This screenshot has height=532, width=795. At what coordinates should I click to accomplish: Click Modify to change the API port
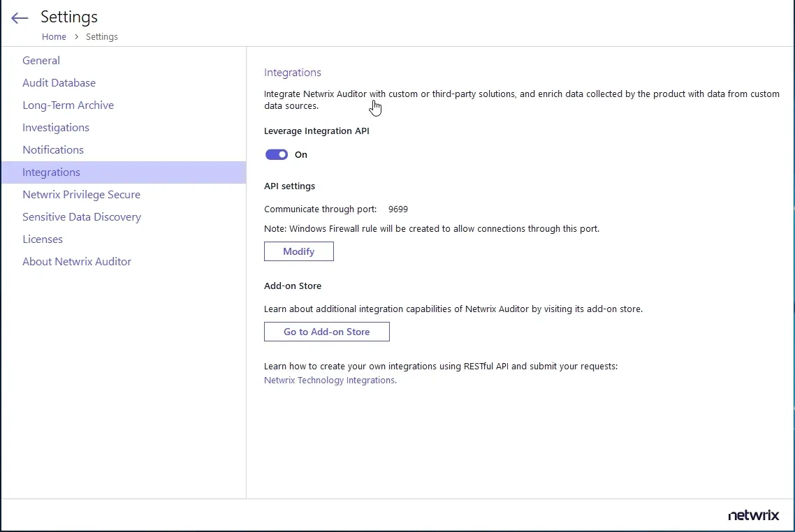click(x=298, y=251)
